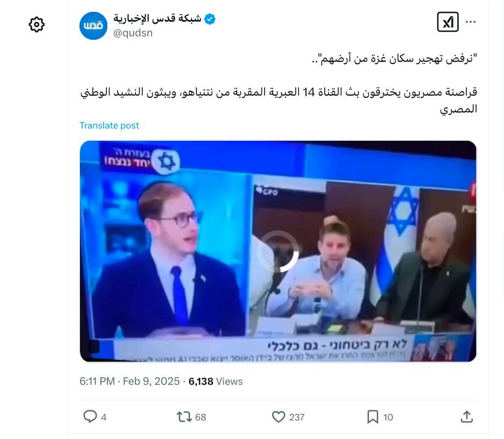Click the blue verified badge
This screenshot has height=439, width=504.
tap(210, 19)
